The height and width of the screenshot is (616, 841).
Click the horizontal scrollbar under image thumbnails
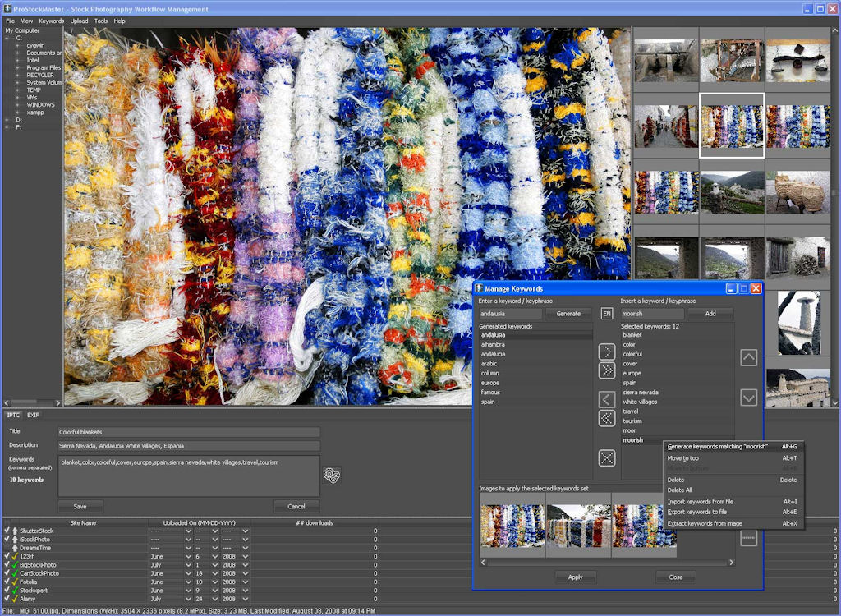click(606, 563)
